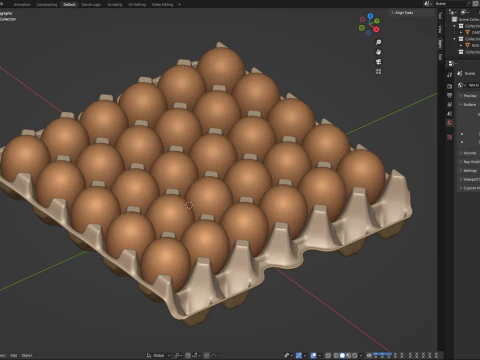480x360 pixels.
Task: Click the blue Z axis gizmo handle
Action: click(x=370, y=15)
